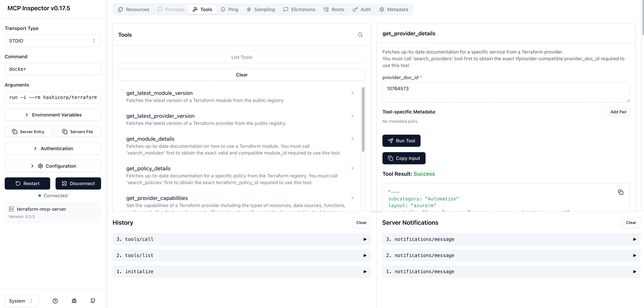The image size is (644, 308).
Task: Open the Transport Type STDIO dropdown
Action: [53, 41]
